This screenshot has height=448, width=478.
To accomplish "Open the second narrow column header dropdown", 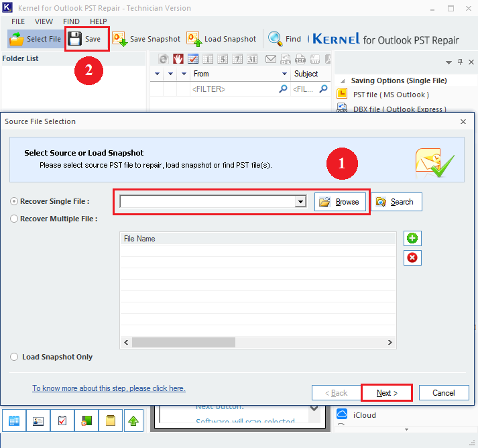I will 171,74.
